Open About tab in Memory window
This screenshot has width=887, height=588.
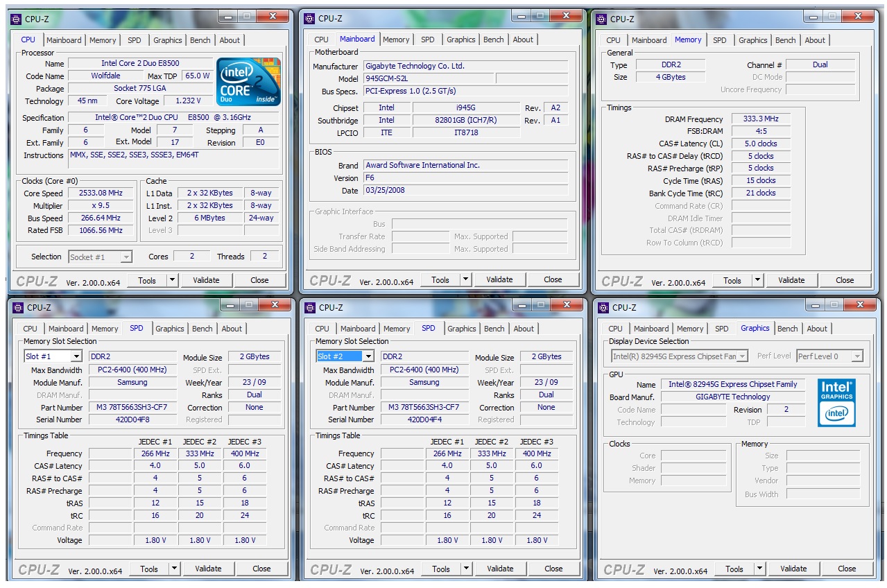(x=816, y=40)
